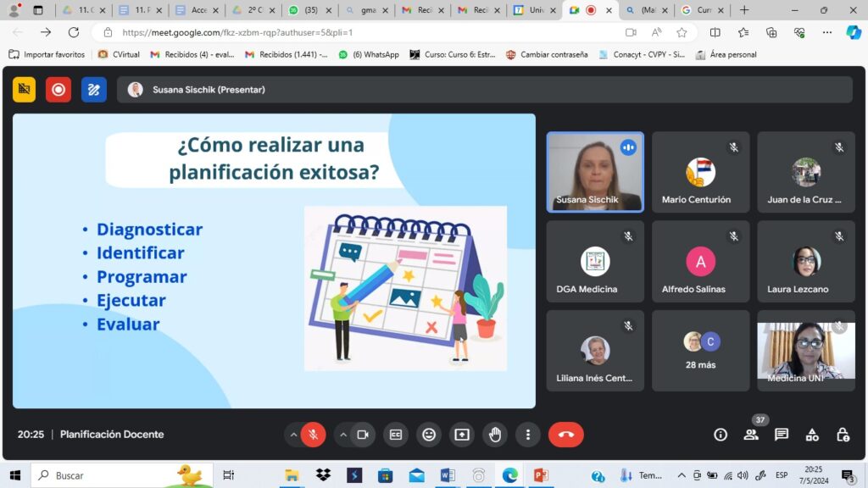The width and height of the screenshot is (868, 488).
Task: Raise your hand in the meeting
Action: pyautogui.click(x=495, y=435)
